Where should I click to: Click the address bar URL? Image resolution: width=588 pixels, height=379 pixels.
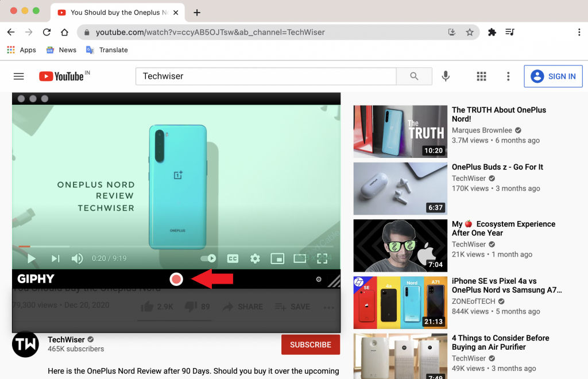pyautogui.click(x=210, y=32)
